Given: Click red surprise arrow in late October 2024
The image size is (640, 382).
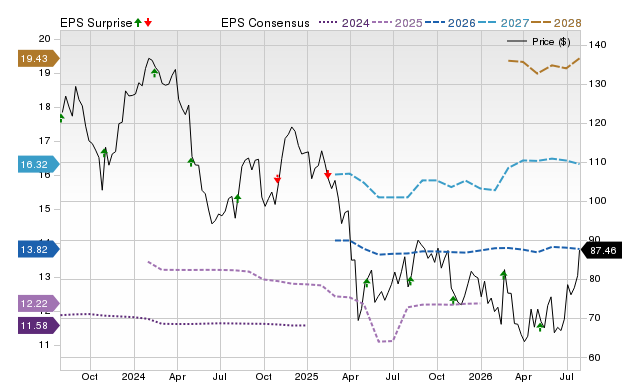Looking at the screenshot, I should pyautogui.click(x=277, y=179).
